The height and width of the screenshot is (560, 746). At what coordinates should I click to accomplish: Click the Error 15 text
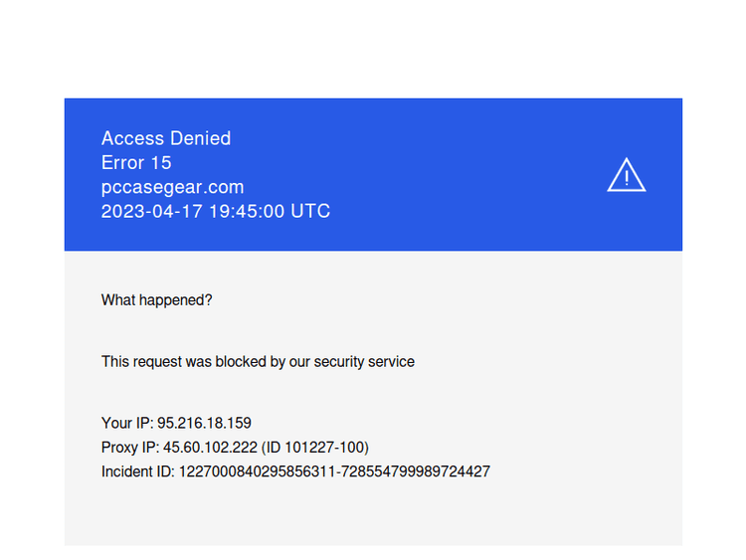coord(136,162)
